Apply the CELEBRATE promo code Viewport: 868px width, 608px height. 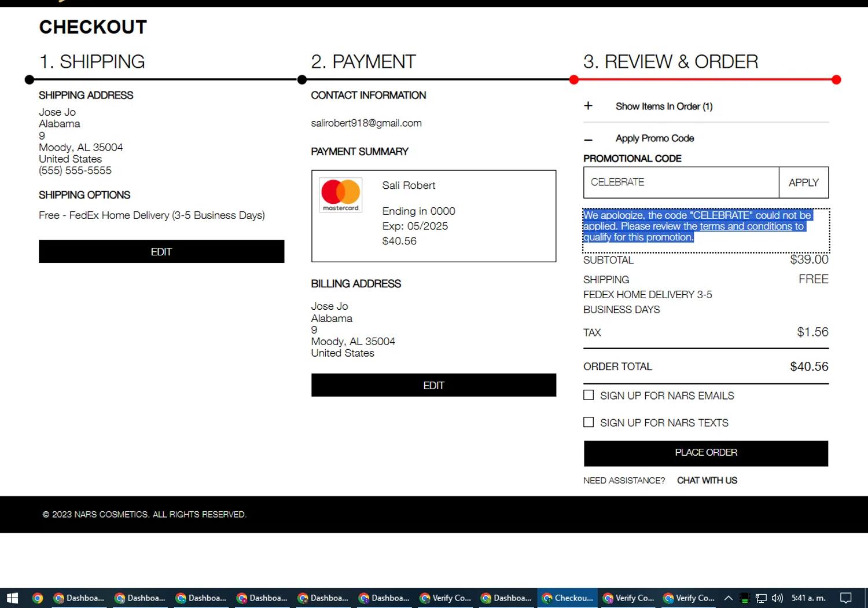click(x=804, y=182)
